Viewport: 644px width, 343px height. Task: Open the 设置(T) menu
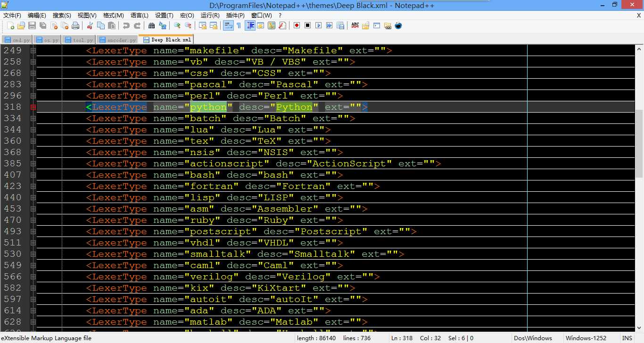click(x=164, y=16)
